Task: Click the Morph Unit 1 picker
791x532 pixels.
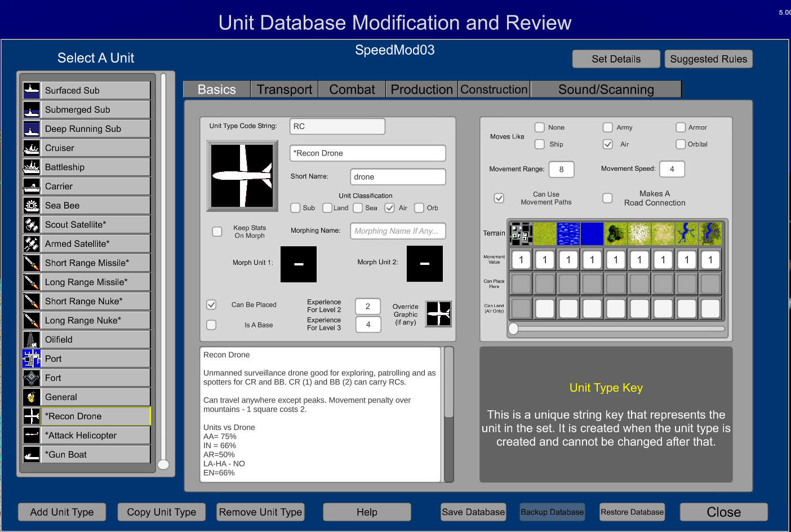Action: pos(299,264)
